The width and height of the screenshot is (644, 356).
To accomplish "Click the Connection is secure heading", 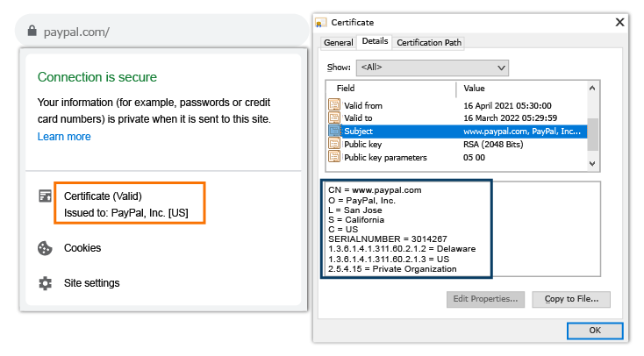I will pos(97,77).
